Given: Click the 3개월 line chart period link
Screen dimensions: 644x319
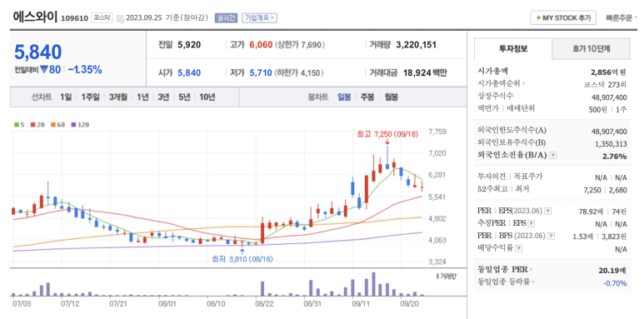Looking at the screenshot, I should (x=118, y=97).
